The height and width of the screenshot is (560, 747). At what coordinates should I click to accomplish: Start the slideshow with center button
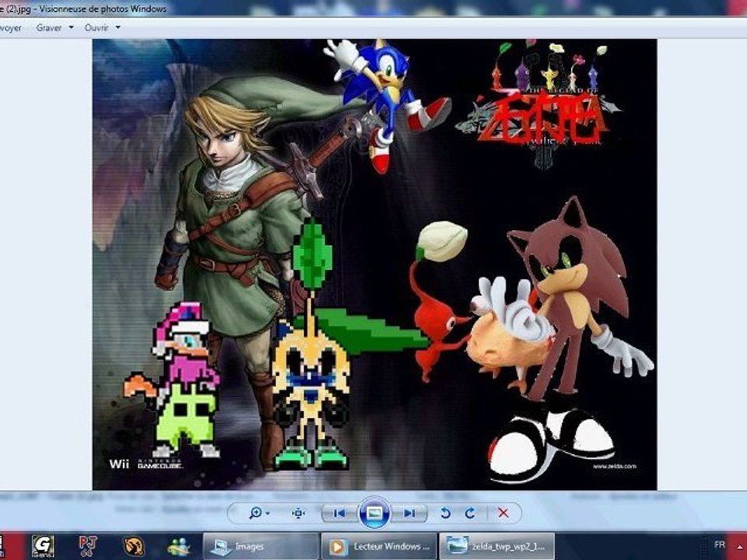[374, 513]
